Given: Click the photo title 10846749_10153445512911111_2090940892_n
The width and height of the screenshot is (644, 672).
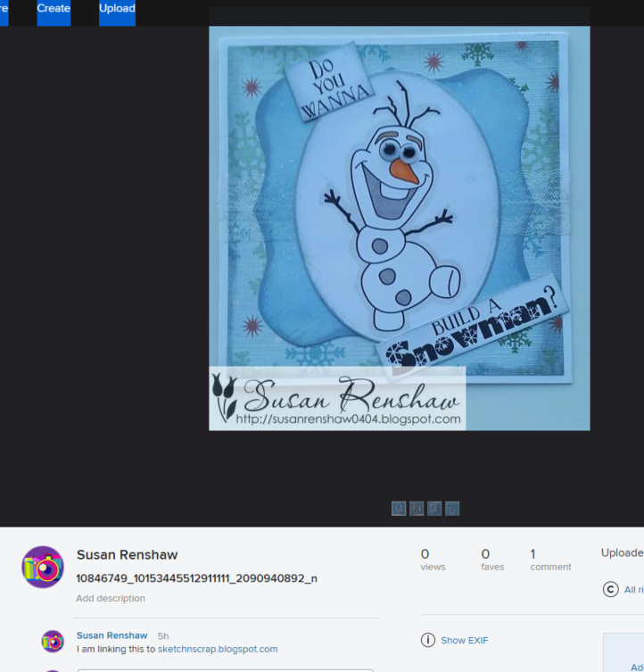Looking at the screenshot, I should point(196,578).
